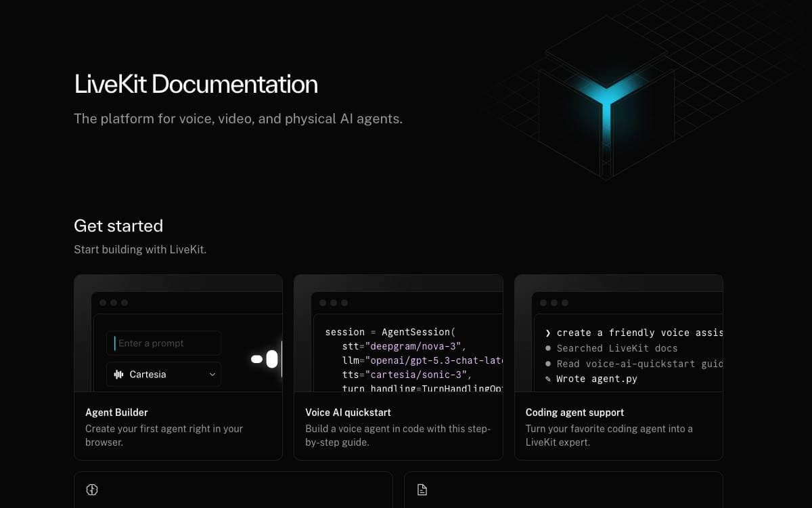
Task: Click the Cartesia waveform icon
Action: (119, 374)
